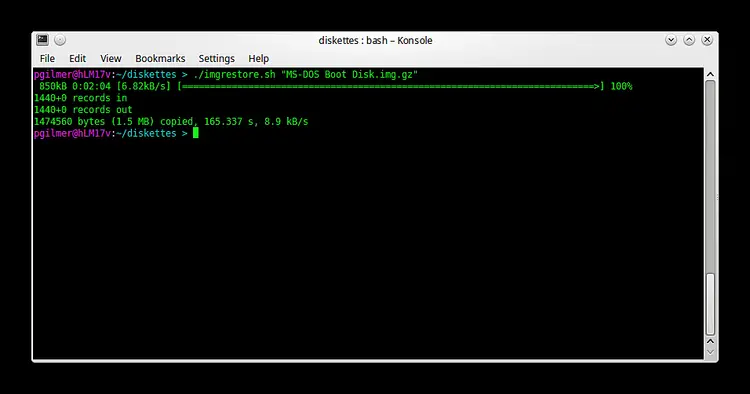Click the scrollbar up arrow at the top
The width and height of the screenshot is (750, 394).
(710, 74)
